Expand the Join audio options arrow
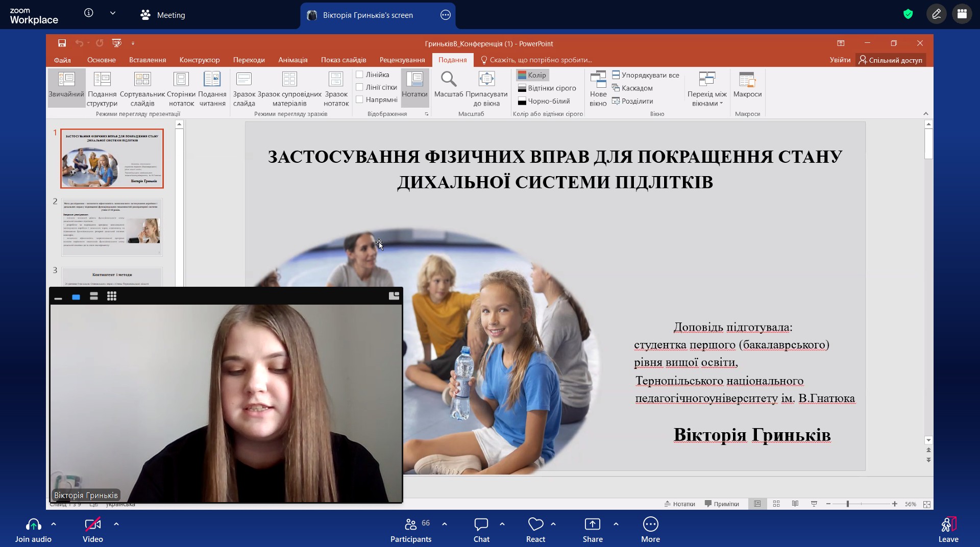980x547 pixels. [54, 524]
